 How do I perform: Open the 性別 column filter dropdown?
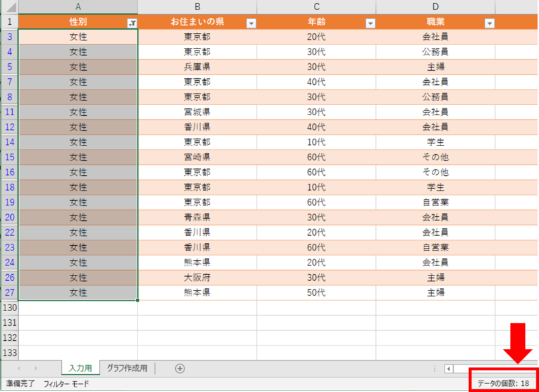[132, 24]
